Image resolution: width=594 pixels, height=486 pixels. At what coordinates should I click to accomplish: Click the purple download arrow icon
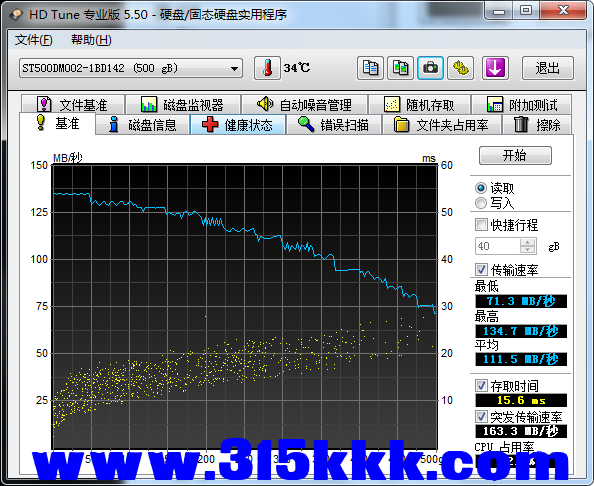495,68
